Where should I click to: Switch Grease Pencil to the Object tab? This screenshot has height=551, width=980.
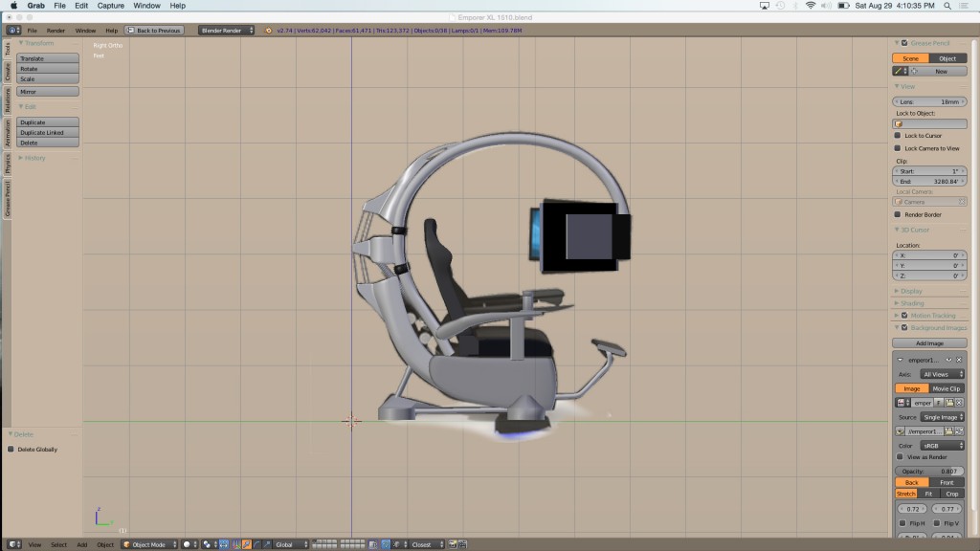click(x=947, y=58)
